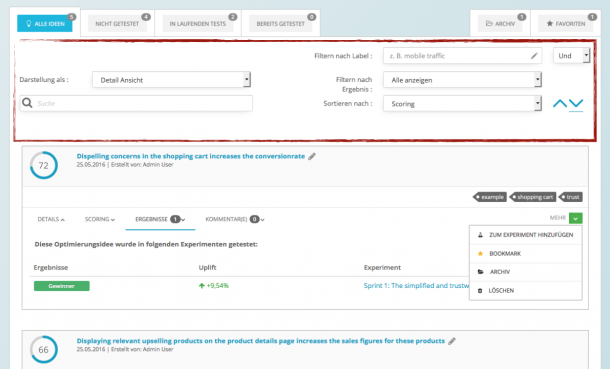
Task: Click the flask icon in Mehr menu
Action: point(480,235)
